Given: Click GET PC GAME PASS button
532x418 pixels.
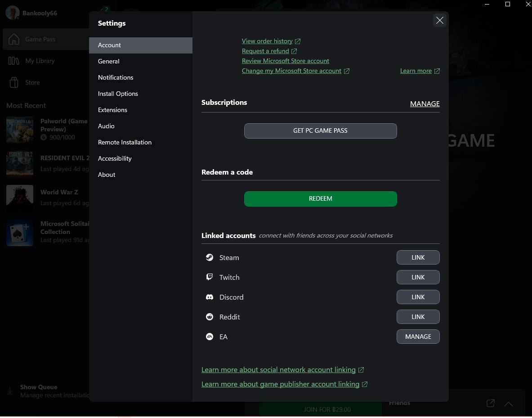Looking at the screenshot, I should (x=320, y=131).
